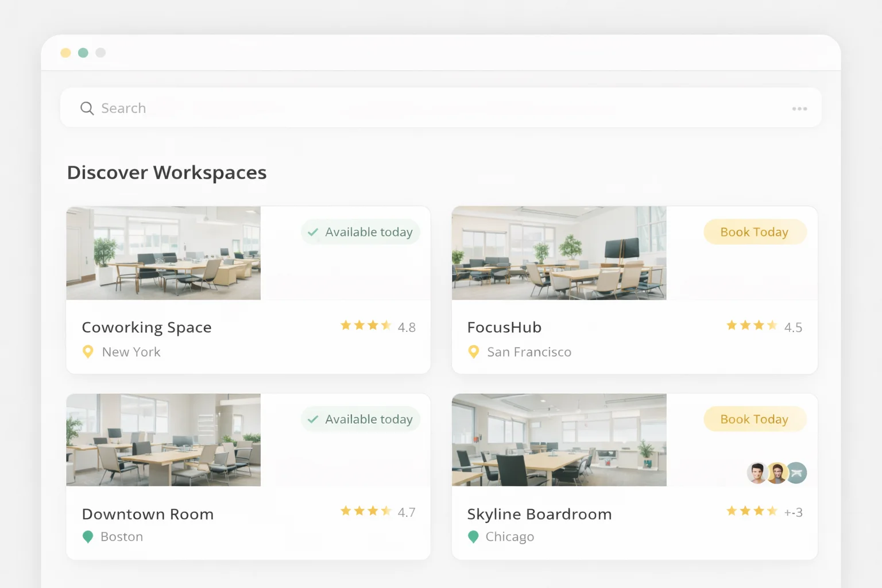
Task: Open the ellipsis options menu in the search bar
Action: tap(800, 108)
